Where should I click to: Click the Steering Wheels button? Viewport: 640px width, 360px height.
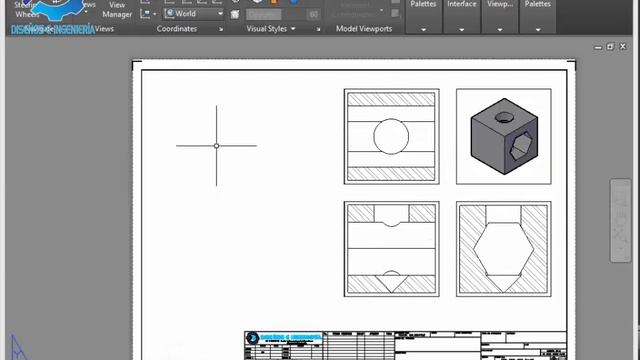(27, 9)
